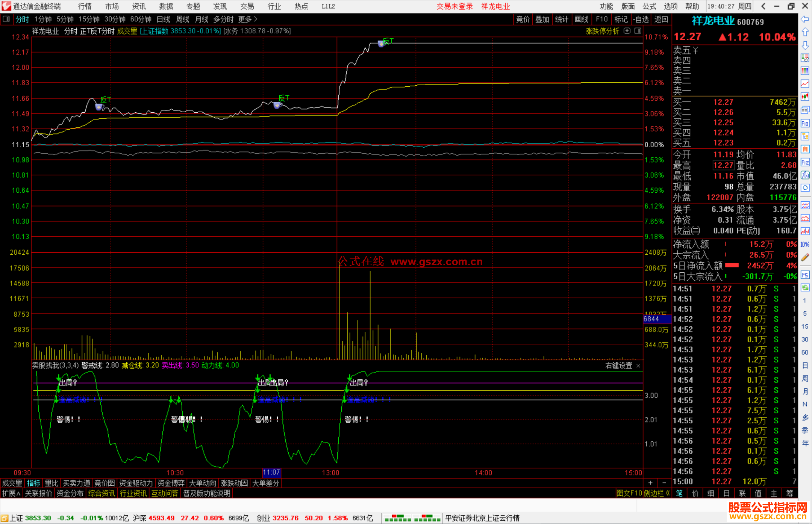Select the 价 tab in detail panel

(x=695, y=493)
